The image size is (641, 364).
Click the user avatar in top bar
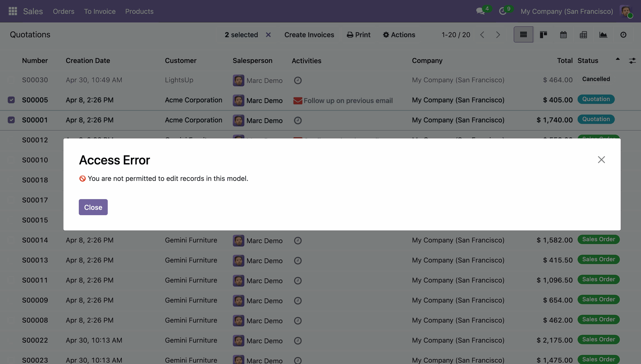point(626,11)
